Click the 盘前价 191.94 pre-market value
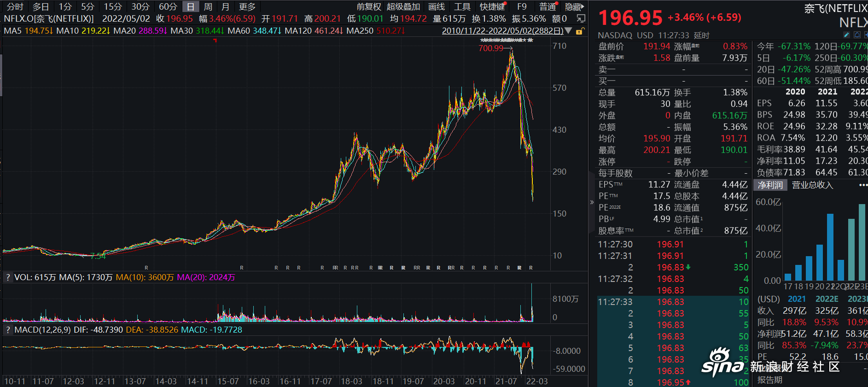This screenshot has width=868, height=387. tap(657, 47)
